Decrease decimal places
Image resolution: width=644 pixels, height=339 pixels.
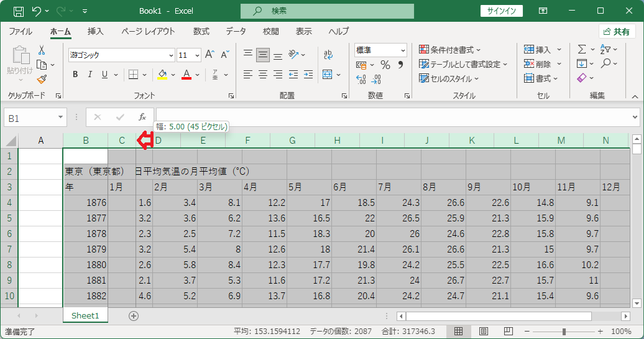(x=376, y=79)
